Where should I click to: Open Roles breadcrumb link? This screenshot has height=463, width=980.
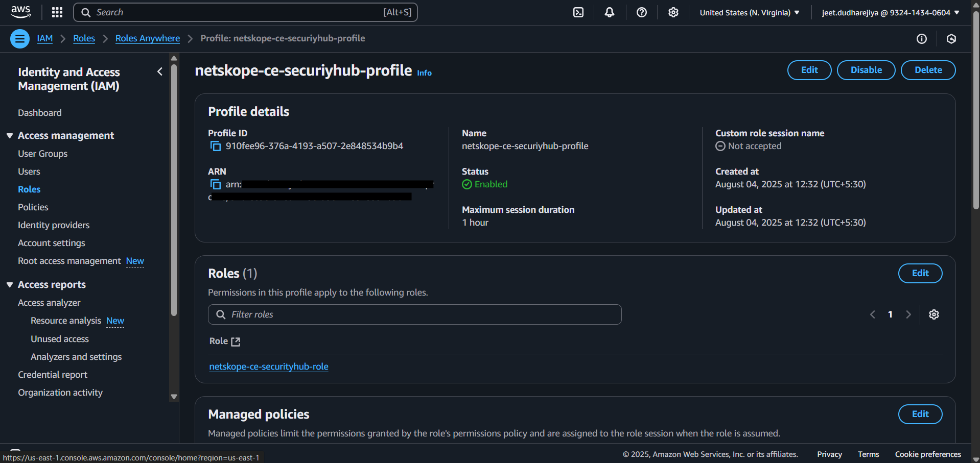coord(84,38)
